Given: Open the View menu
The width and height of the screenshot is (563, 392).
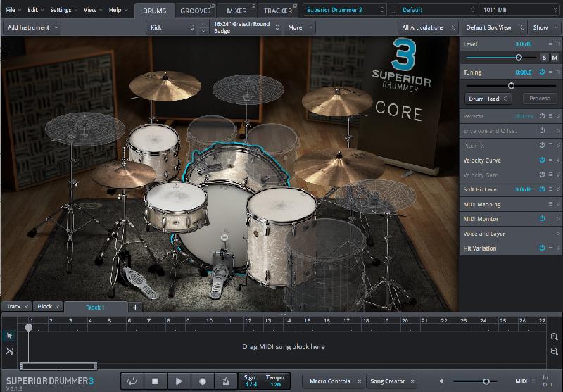Looking at the screenshot, I should pyautogui.click(x=93, y=10).
